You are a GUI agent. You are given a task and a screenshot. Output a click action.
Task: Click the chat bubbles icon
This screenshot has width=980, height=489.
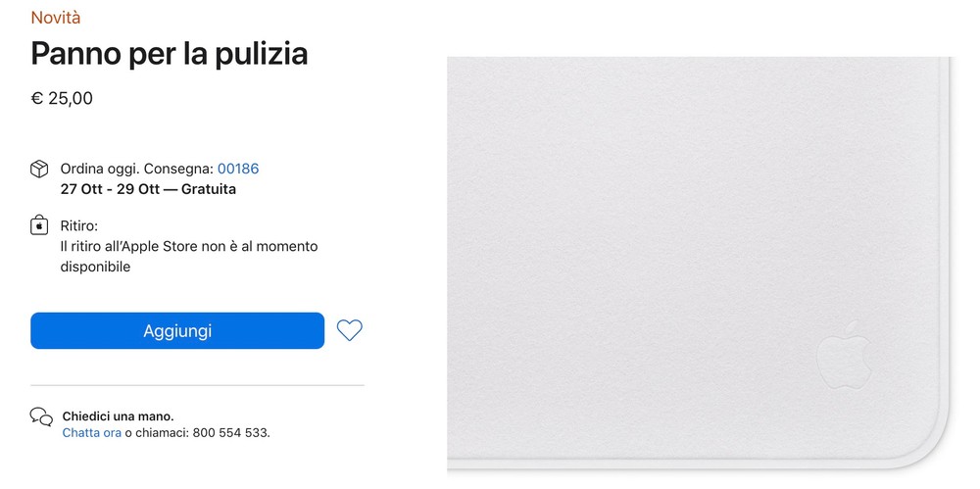coord(41,417)
